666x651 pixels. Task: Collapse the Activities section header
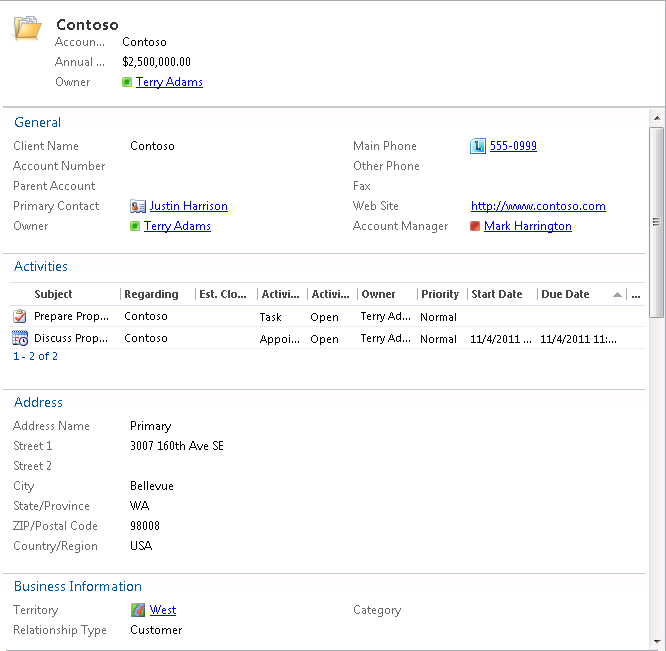[41, 266]
